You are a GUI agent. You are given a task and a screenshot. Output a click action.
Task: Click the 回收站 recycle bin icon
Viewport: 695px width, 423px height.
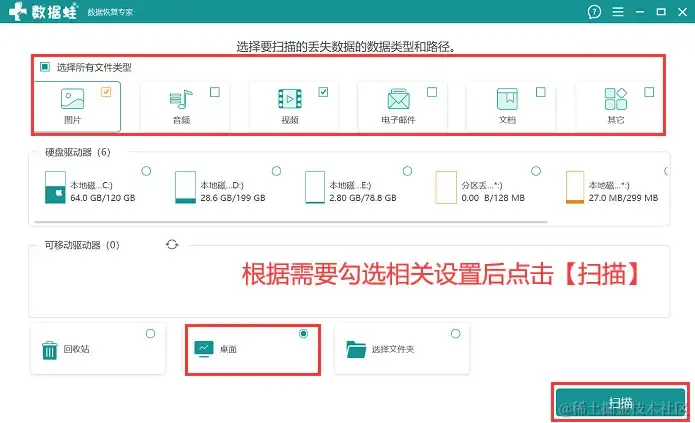(49, 350)
